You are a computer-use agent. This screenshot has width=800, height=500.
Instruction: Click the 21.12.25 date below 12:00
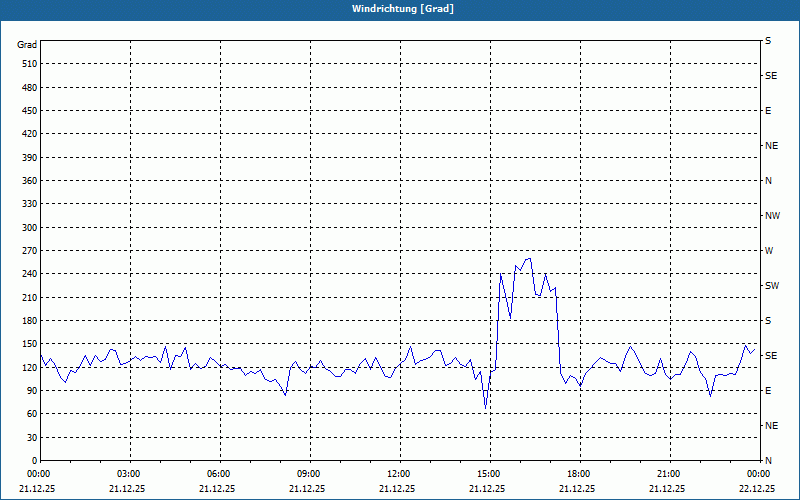tap(396, 488)
